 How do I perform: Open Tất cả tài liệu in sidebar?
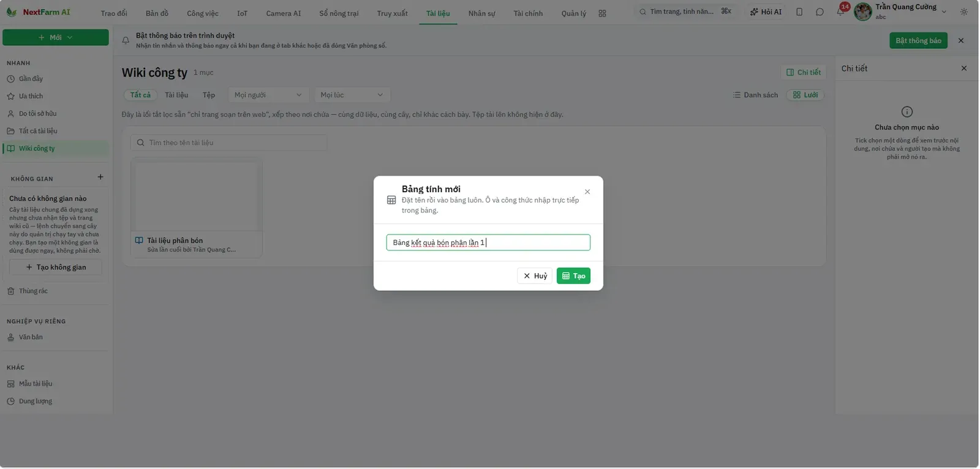[x=56, y=131]
